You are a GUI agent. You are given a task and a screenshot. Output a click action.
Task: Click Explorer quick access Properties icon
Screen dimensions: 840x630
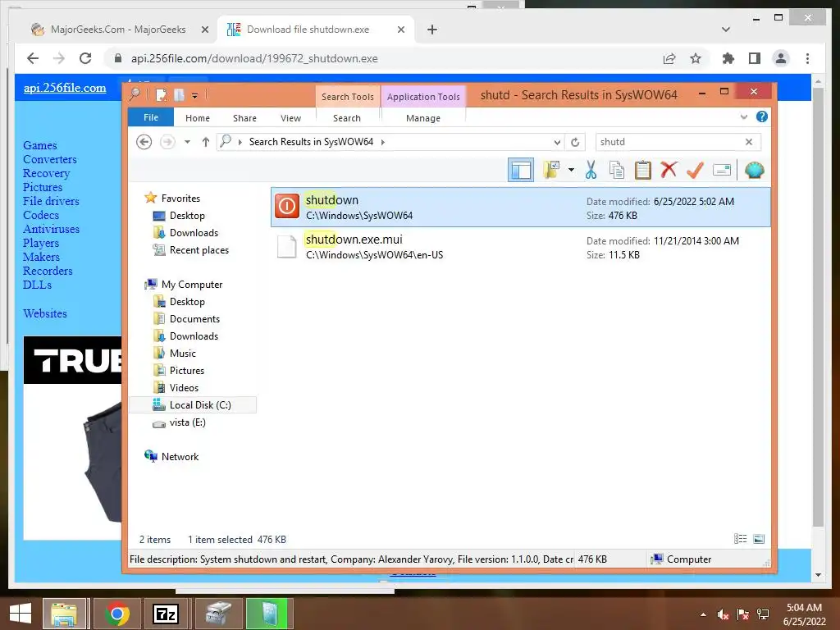(161, 95)
